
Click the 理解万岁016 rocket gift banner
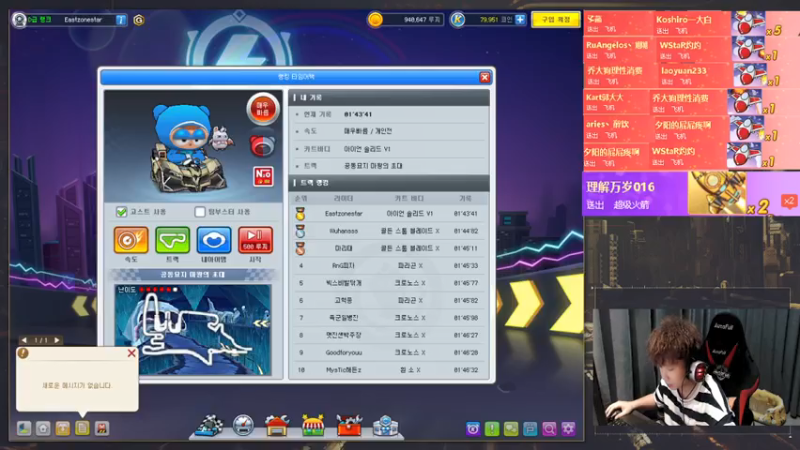pyautogui.click(x=691, y=193)
